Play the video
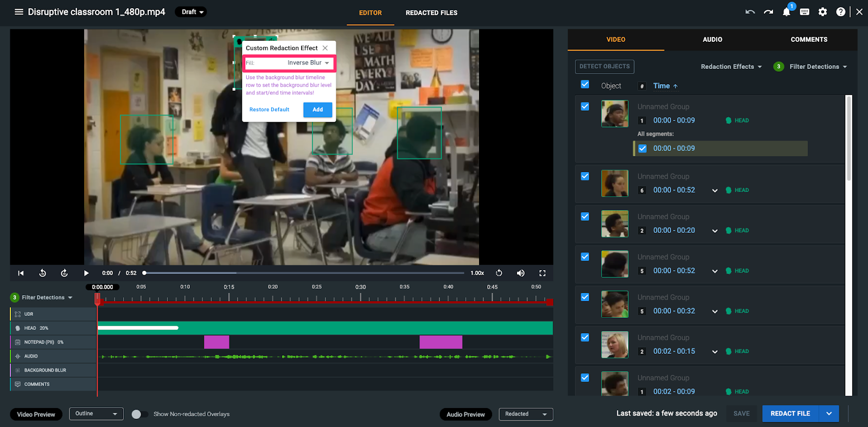The image size is (868, 427). [x=86, y=273]
